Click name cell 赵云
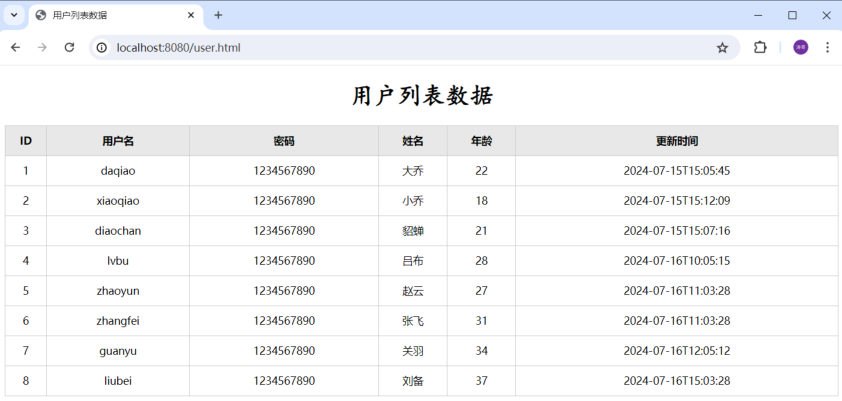 point(413,291)
